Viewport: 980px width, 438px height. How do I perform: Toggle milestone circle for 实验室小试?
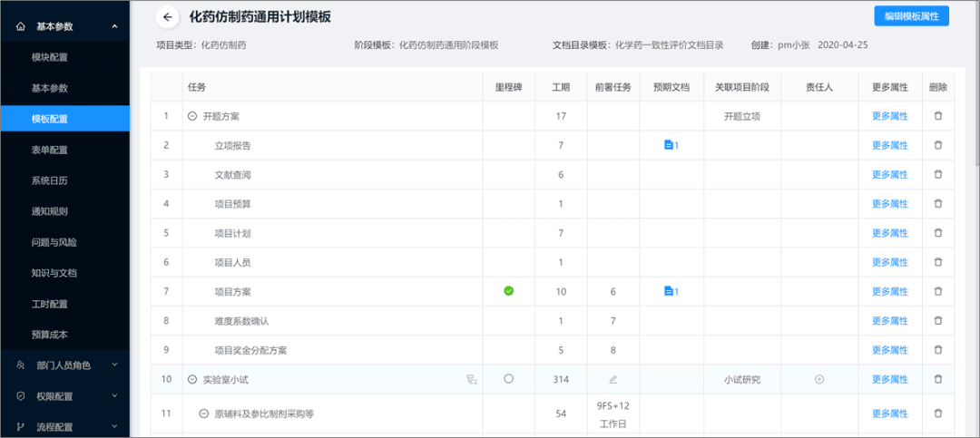pos(509,379)
